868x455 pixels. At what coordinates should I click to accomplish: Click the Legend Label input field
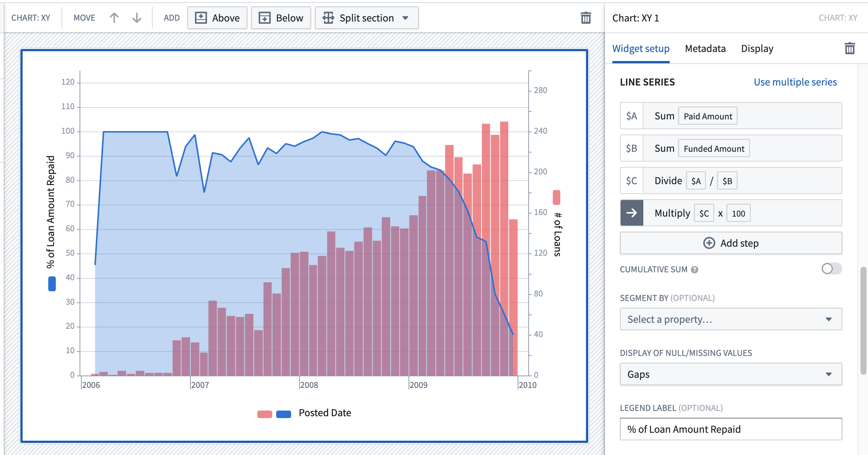[731, 429]
